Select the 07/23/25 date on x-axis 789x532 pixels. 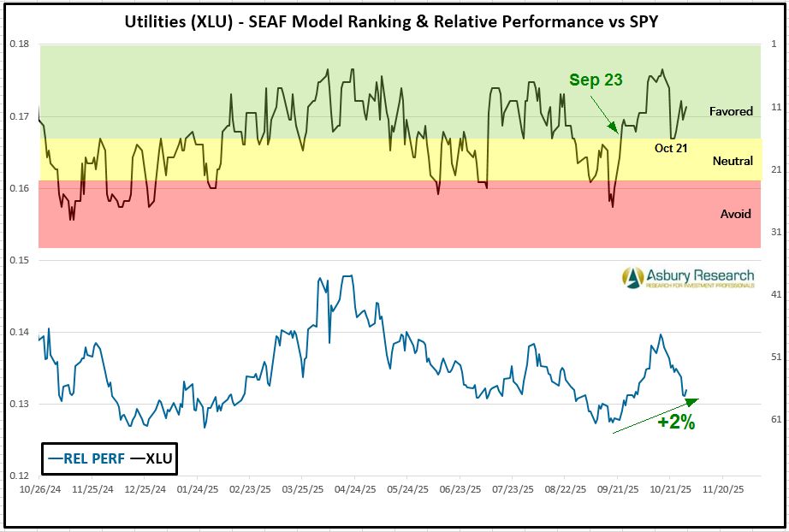pos(512,490)
